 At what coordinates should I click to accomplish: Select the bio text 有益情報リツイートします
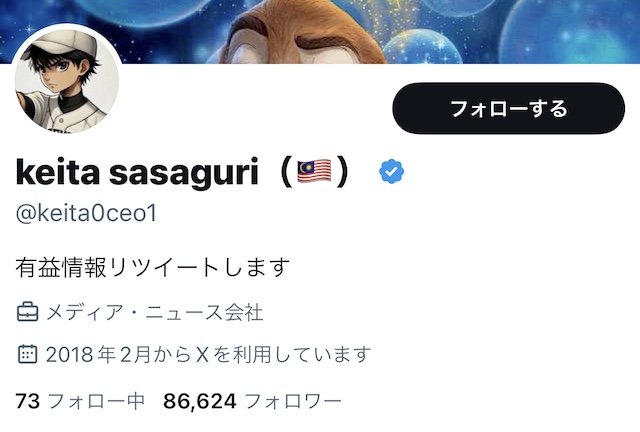tap(153, 267)
